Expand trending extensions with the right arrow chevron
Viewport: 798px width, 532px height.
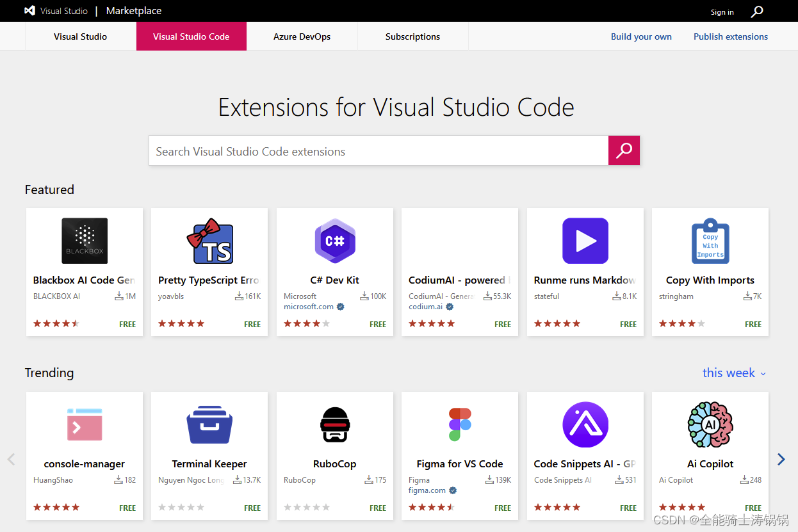tap(781, 459)
